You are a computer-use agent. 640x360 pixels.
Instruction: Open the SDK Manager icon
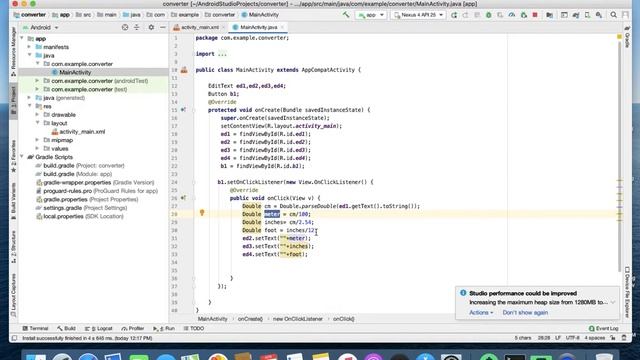click(599, 15)
